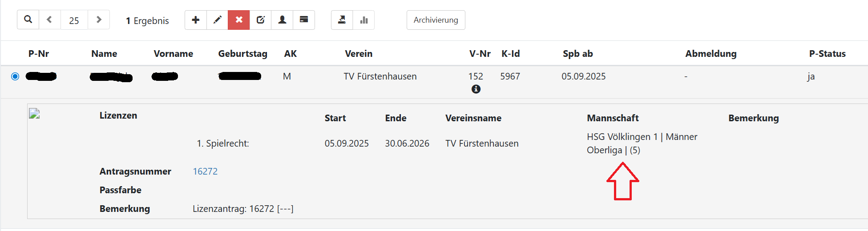868x231 pixels.
Task: Click the pencil edit button
Action: (x=218, y=20)
